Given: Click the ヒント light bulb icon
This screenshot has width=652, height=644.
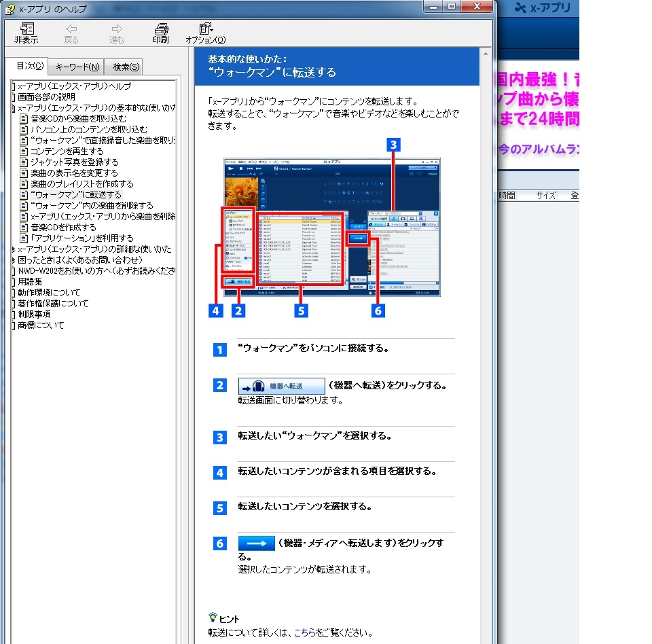Looking at the screenshot, I should [x=213, y=618].
